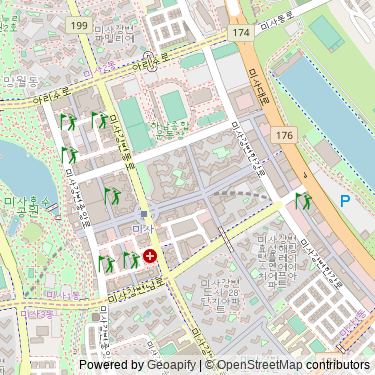Click the 미사강변 파밀리에 apartment label

pyautogui.click(x=115, y=34)
